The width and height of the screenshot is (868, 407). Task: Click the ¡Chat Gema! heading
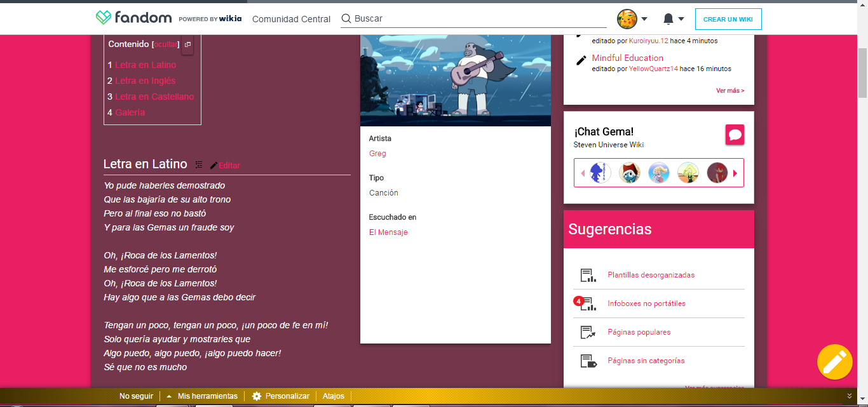[604, 131]
